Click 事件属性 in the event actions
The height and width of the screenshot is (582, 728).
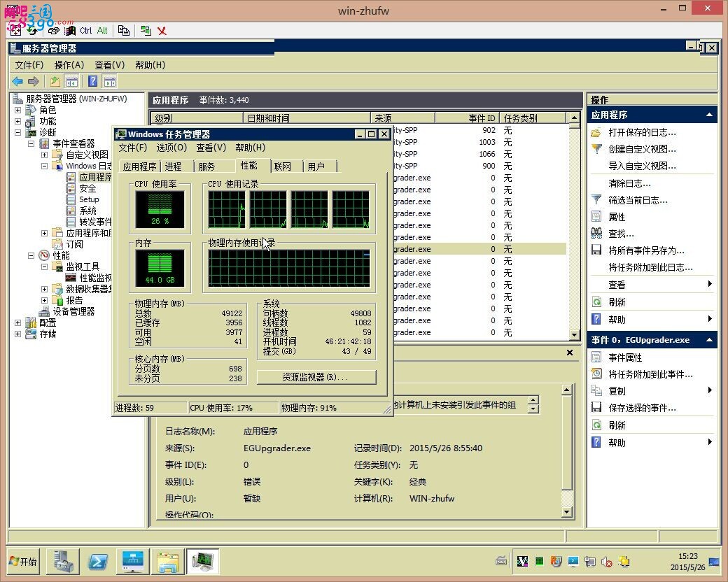(x=625, y=357)
